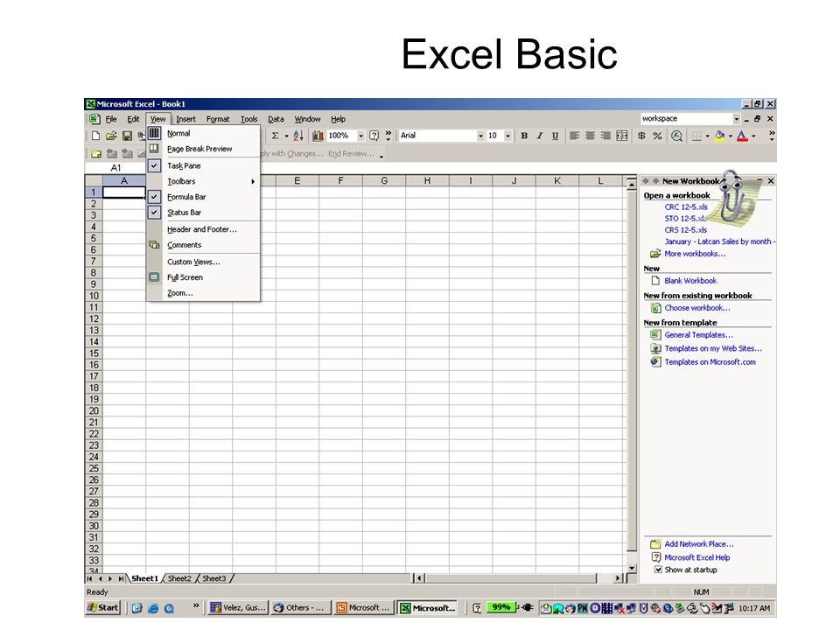Open the Arial font name dropdown
Image resolution: width=840 pixels, height=630 pixels.
[x=480, y=136]
